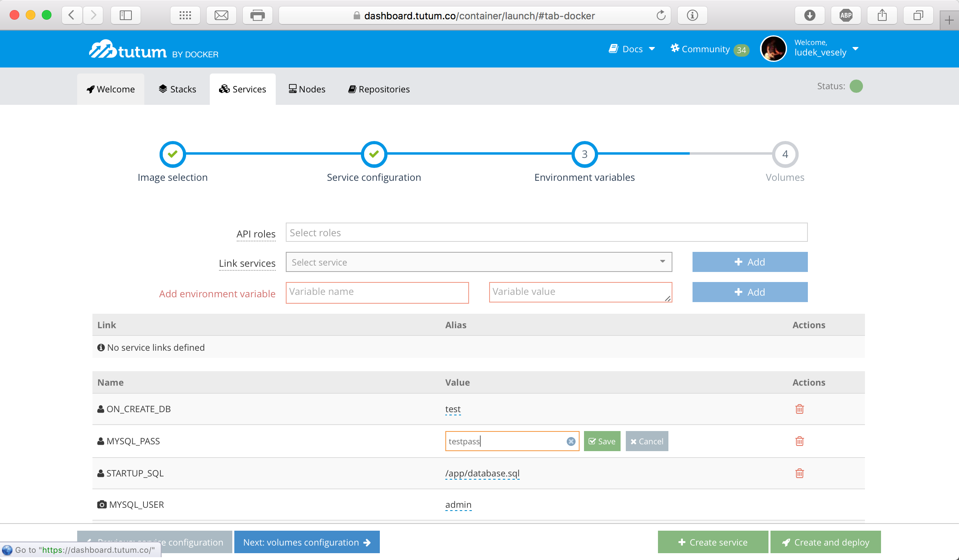Click the green Status indicator toggle
Image resolution: width=959 pixels, height=560 pixels.
(x=856, y=85)
